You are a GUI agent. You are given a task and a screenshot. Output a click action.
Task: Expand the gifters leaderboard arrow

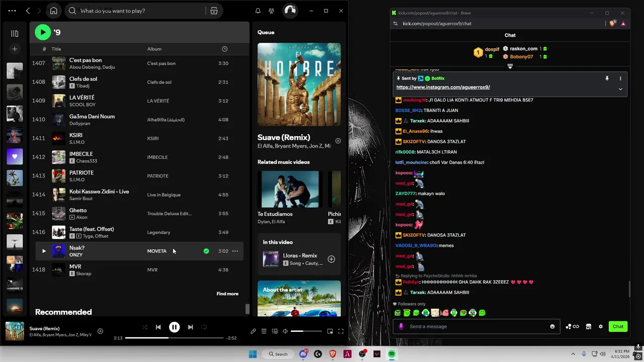[510, 66]
